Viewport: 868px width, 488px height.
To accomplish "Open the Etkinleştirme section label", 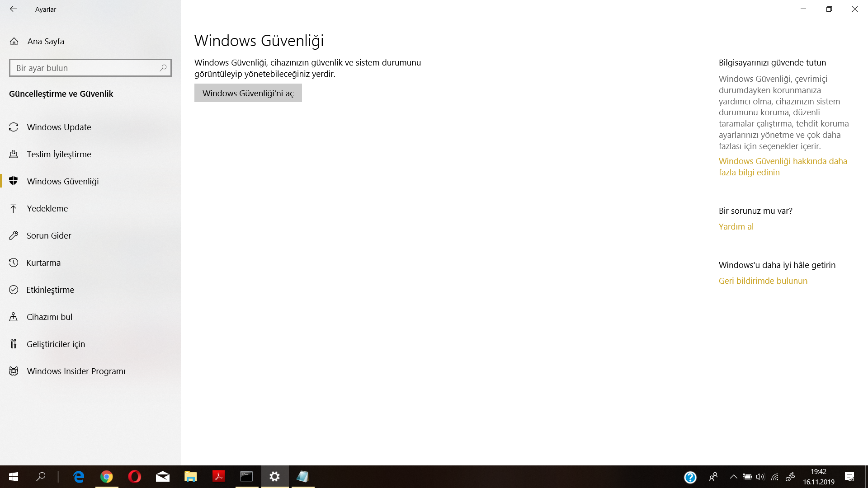I will (51, 290).
